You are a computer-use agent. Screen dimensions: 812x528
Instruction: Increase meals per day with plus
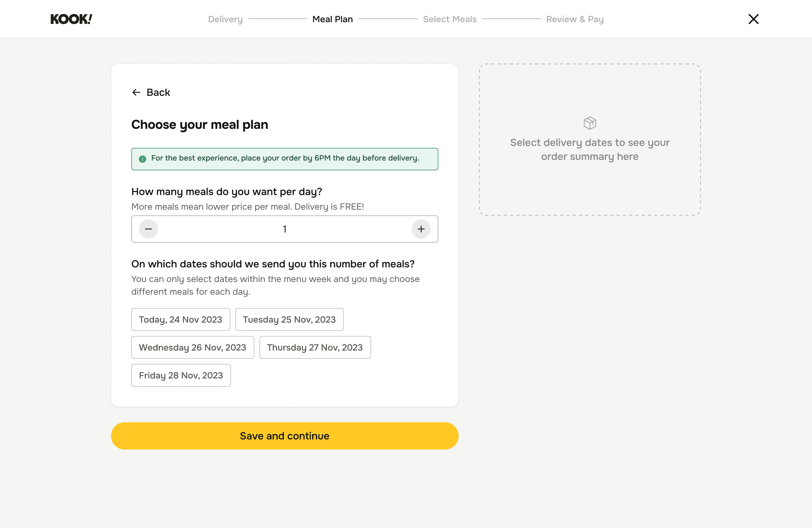click(x=421, y=229)
